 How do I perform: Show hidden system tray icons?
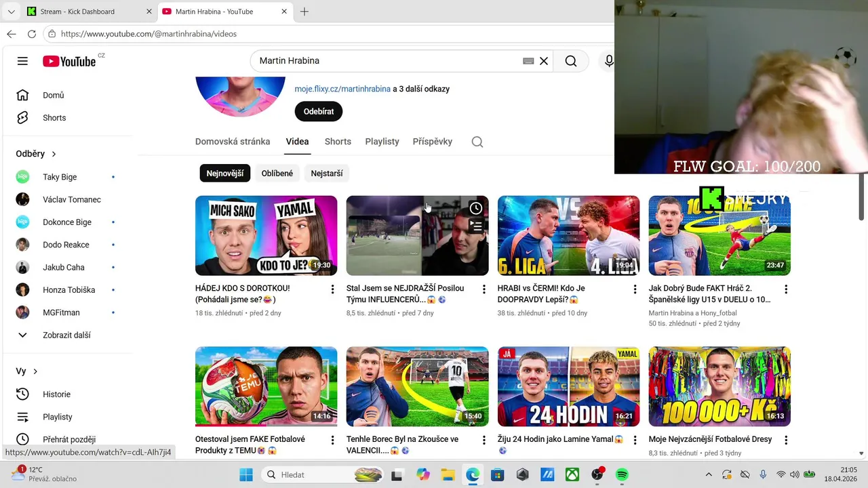pyautogui.click(x=709, y=474)
